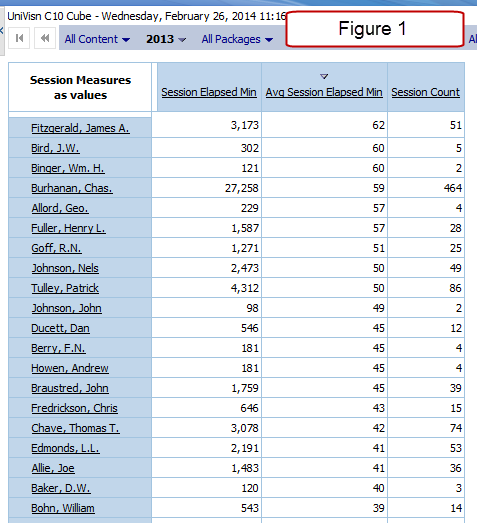Click the previous page rewind icon
The height and width of the screenshot is (523, 477).
click(x=45, y=38)
